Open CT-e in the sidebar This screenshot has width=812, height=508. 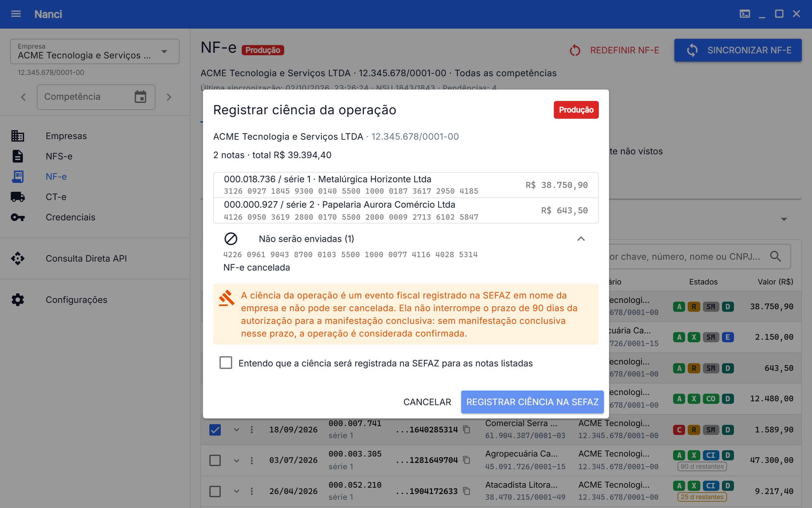95,197
